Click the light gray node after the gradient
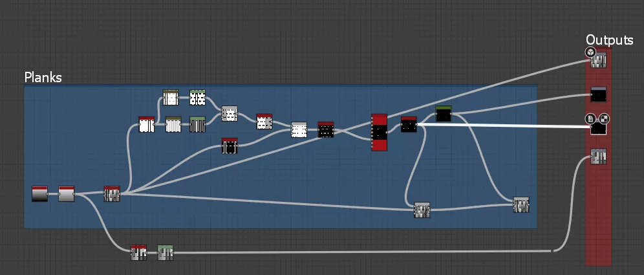Screen dimensions: 644x275 67,193
